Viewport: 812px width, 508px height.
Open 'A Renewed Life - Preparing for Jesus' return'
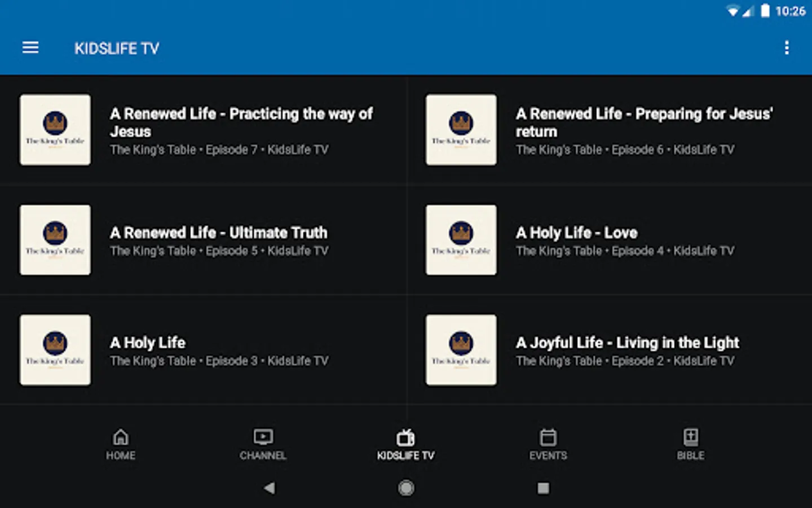(x=645, y=122)
